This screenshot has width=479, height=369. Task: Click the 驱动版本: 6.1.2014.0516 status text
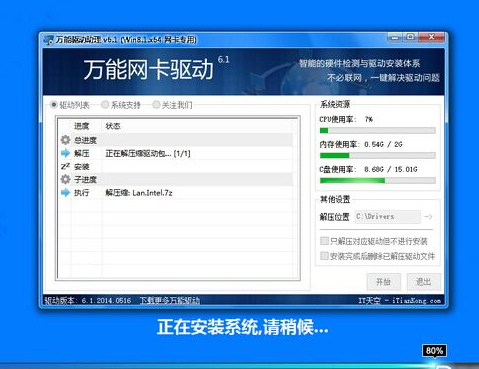[x=88, y=300]
